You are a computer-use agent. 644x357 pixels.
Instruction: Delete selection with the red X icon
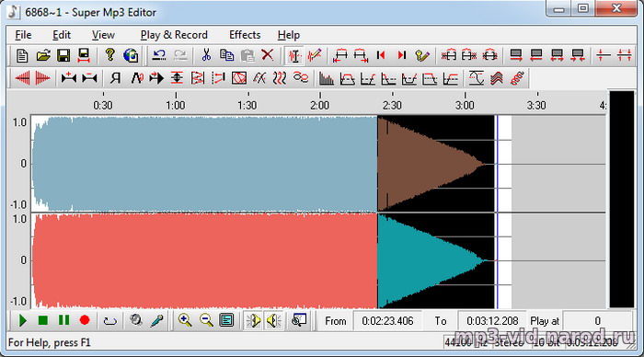tap(268, 55)
